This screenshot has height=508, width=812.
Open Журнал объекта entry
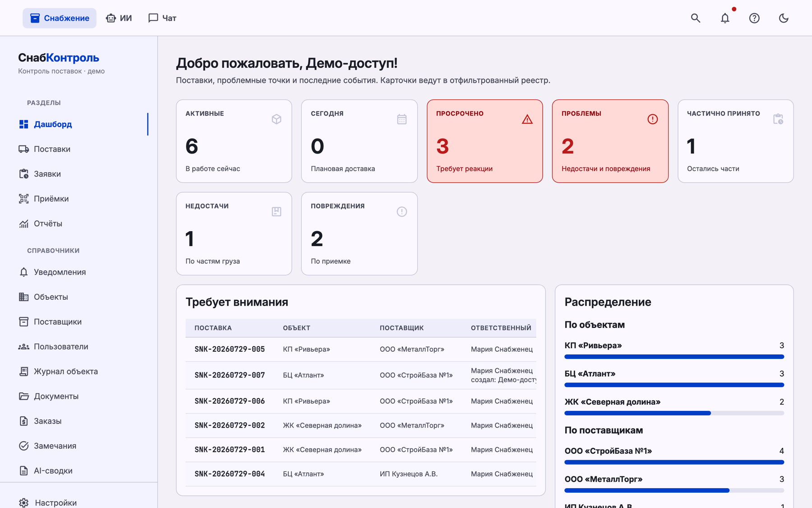tap(78, 371)
